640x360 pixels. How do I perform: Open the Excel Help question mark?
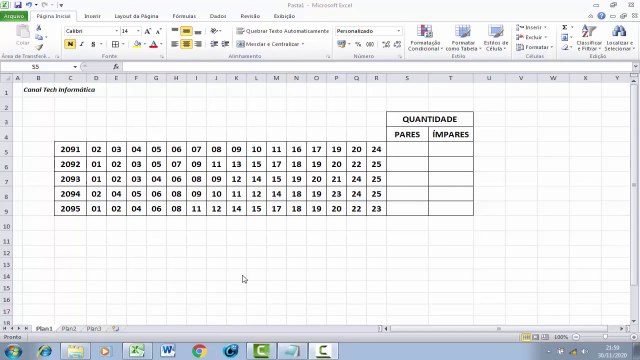(601, 16)
